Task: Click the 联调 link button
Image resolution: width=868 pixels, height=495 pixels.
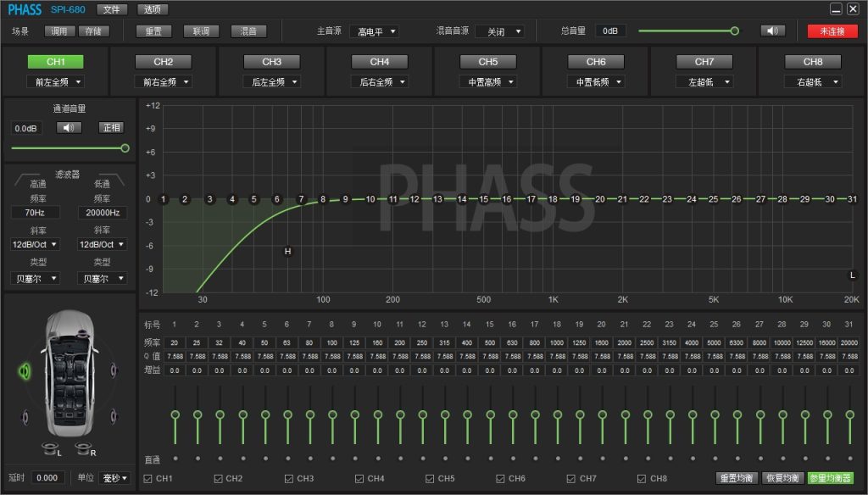Action: [201, 31]
